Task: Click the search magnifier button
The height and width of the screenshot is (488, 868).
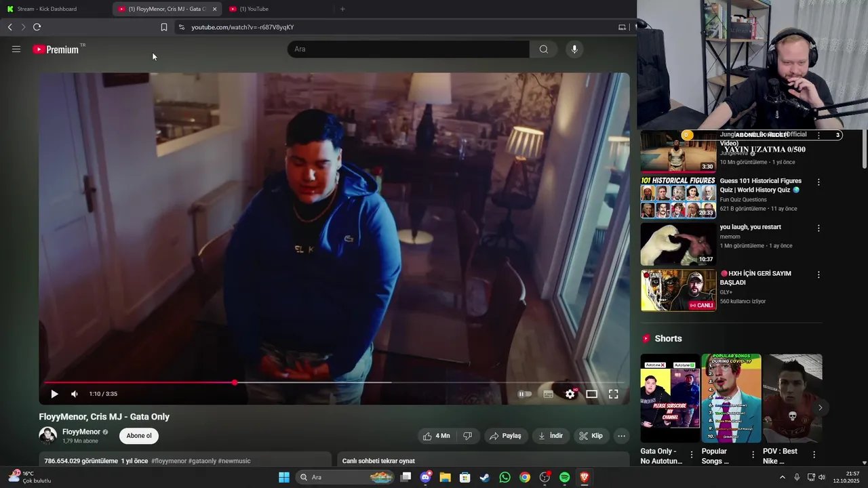Action: point(543,49)
